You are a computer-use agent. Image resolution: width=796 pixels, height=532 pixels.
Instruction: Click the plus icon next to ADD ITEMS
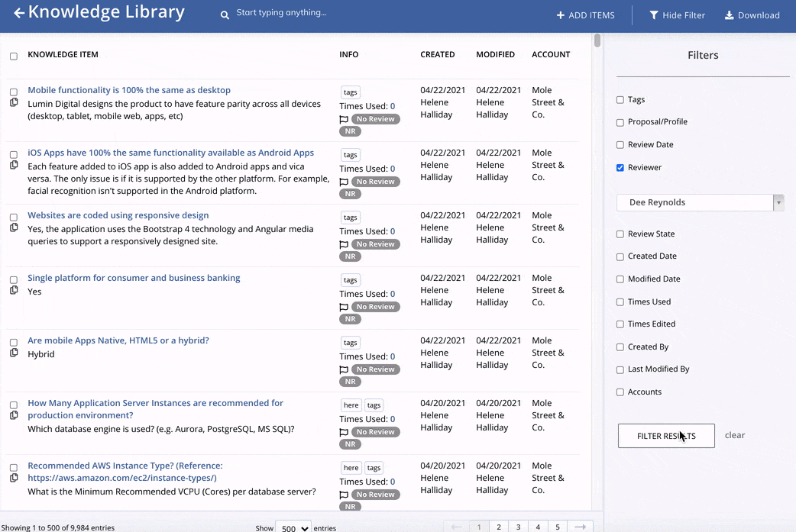click(561, 15)
